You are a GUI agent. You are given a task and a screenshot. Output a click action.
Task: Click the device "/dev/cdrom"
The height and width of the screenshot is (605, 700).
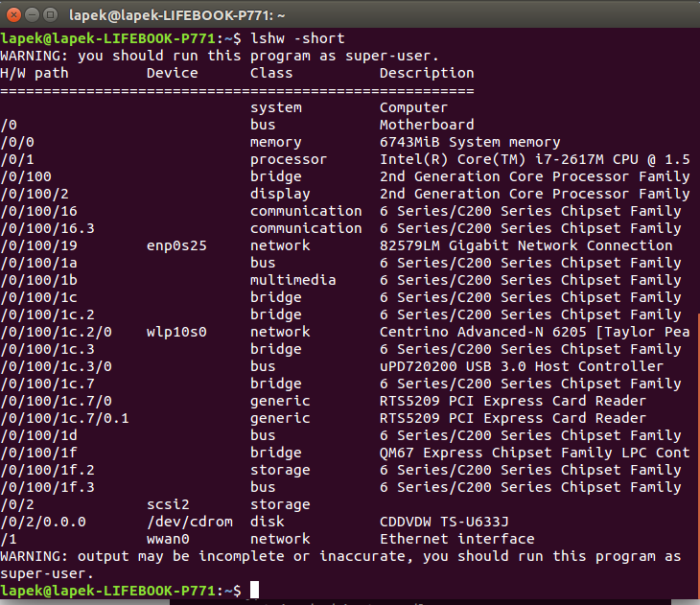(x=190, y=522)
